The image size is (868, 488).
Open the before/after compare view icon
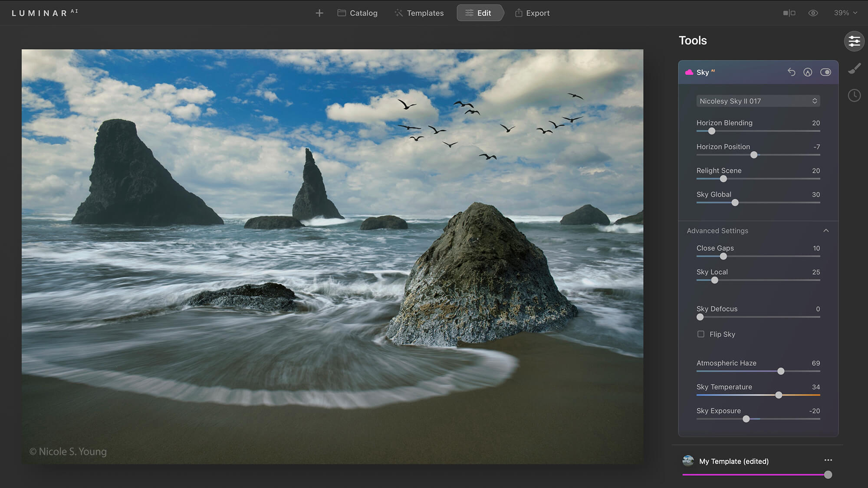(x=789, y=13)
